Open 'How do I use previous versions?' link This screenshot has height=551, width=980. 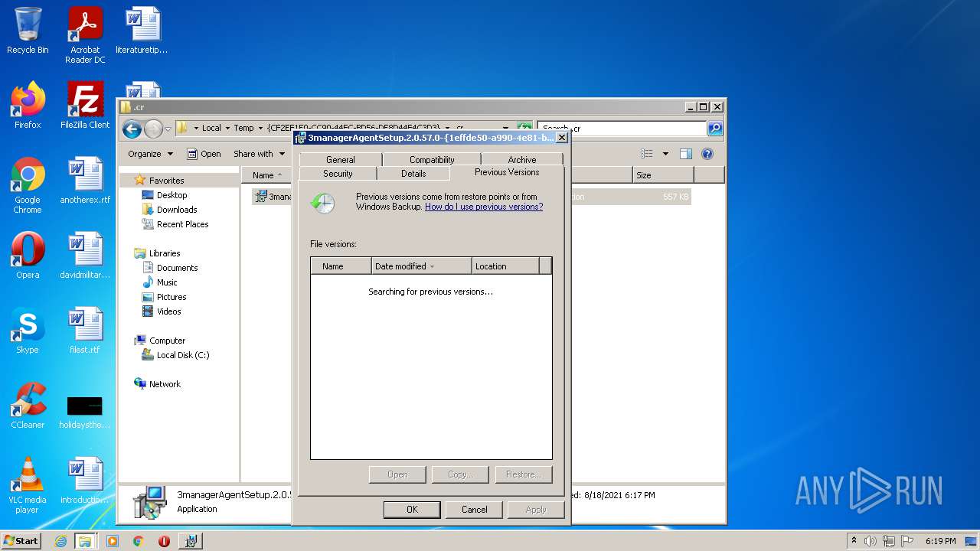484,207
